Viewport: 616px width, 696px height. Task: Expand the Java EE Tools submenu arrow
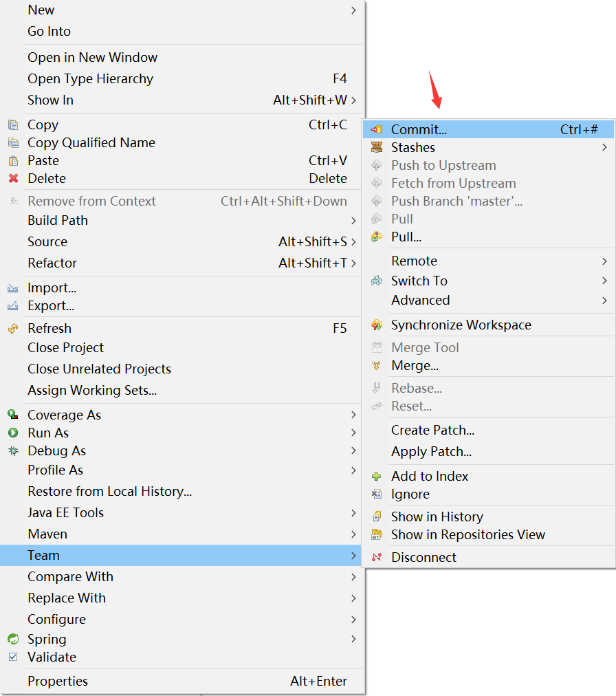[x=353, y=513]
